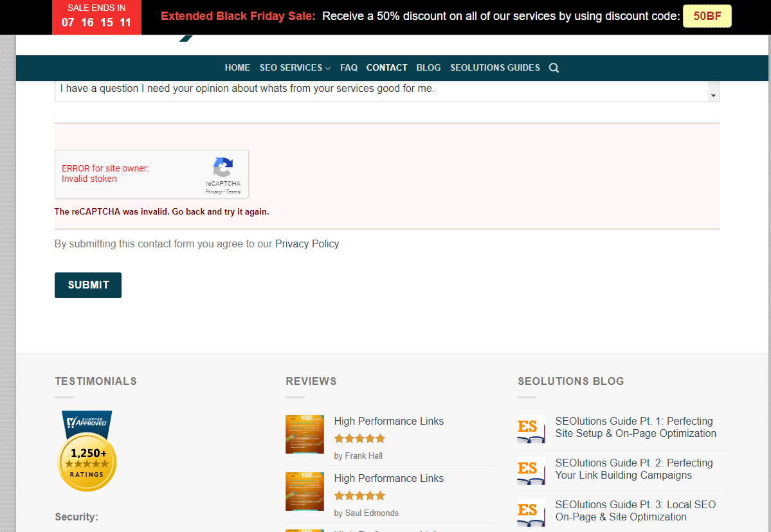Open the High Performance Links review by Frank Hall
This screenshot has width=771, height=532.
pyautogui.click(x=388, y=421)
